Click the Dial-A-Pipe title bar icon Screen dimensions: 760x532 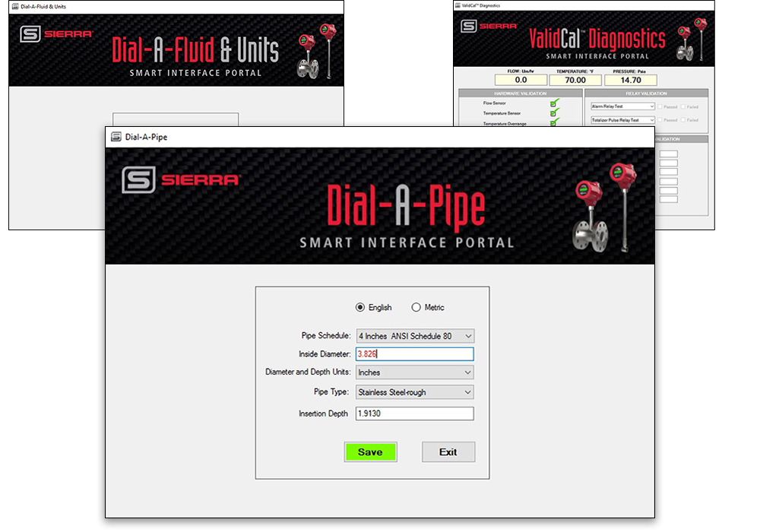116,137
